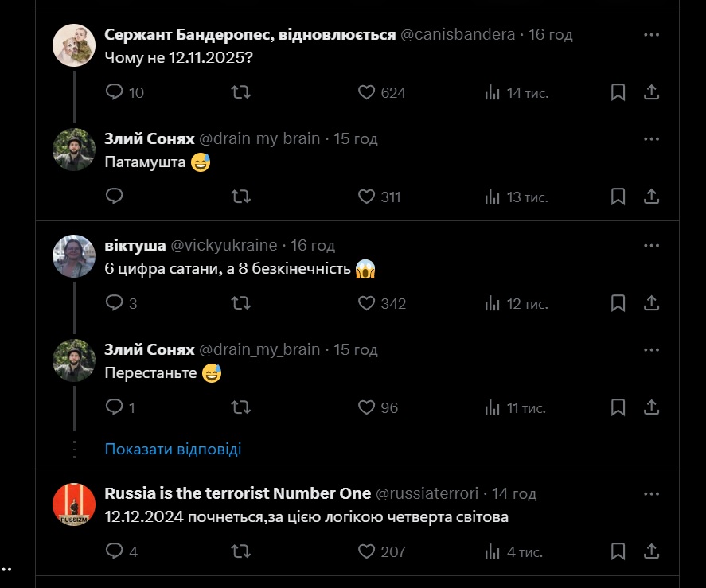This screenshot has width=706, height=588.
Task: Open more options on Russia is the terrorist tweet
Action: coord(651,493)
